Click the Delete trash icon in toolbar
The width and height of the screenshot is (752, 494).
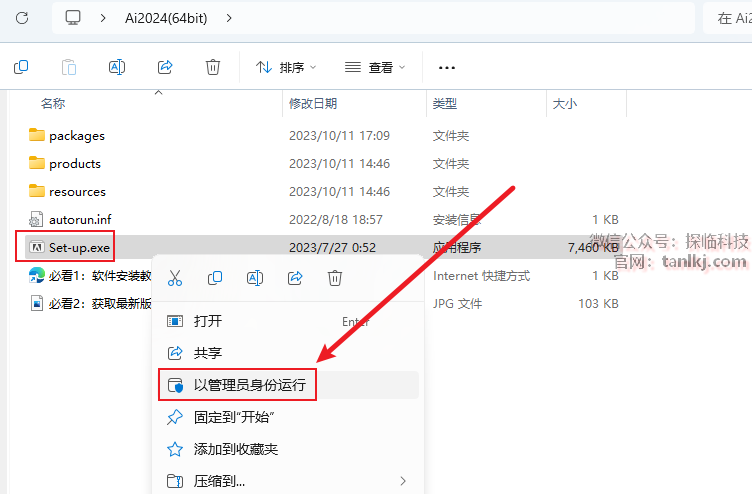coord(213,67)
